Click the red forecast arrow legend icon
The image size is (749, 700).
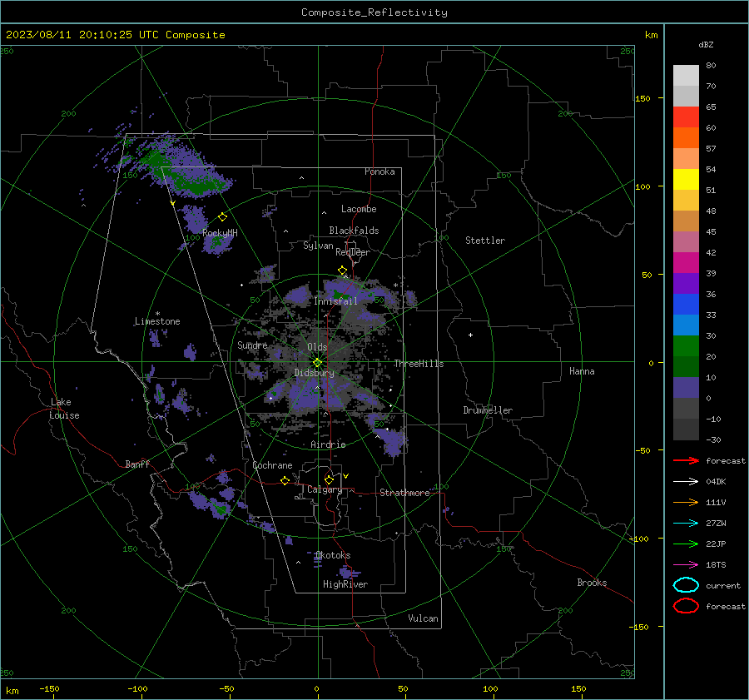point(686,460)
